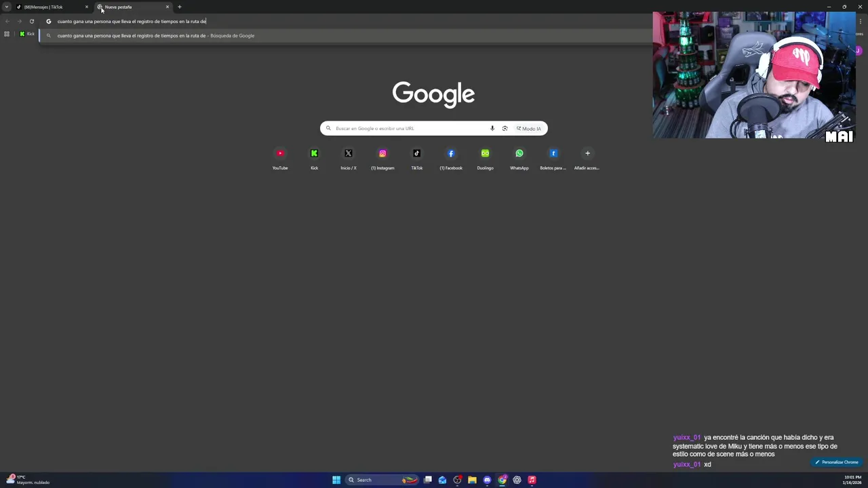
Task: Close the Nueva pestaña tab
Action: (x=167, y=7)
